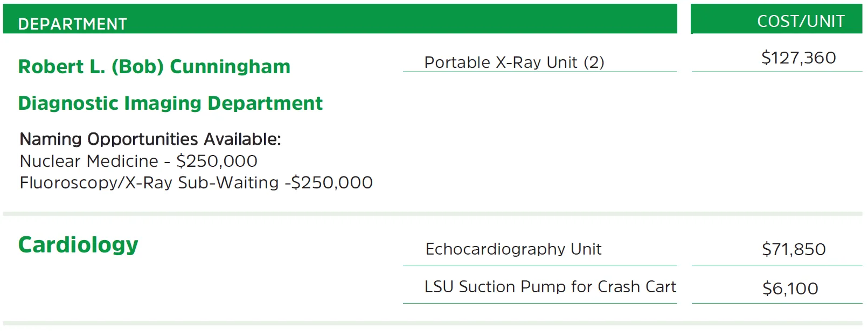Click the COST/UNIT column header
This screenshot has height=331, width=868.
pos(801,21)
